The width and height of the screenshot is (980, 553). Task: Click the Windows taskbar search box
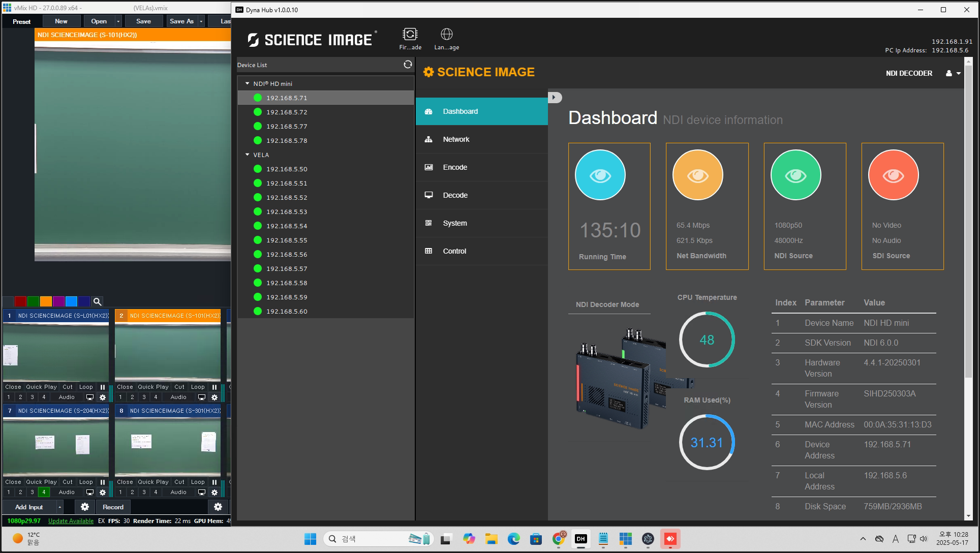tap(378, 539)
